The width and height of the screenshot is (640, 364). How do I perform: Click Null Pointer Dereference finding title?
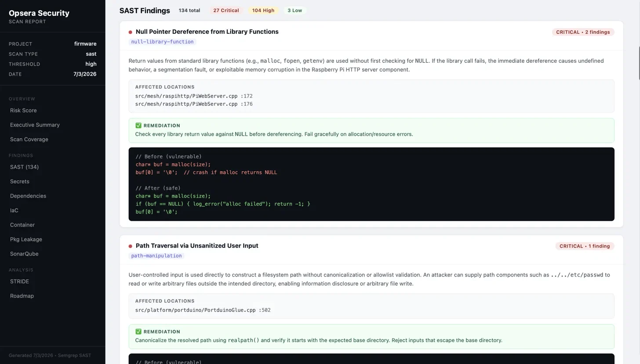coord(207,32)
